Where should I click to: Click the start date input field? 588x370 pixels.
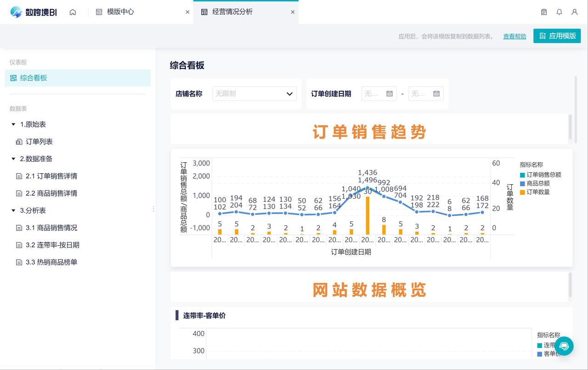point(379,94)
